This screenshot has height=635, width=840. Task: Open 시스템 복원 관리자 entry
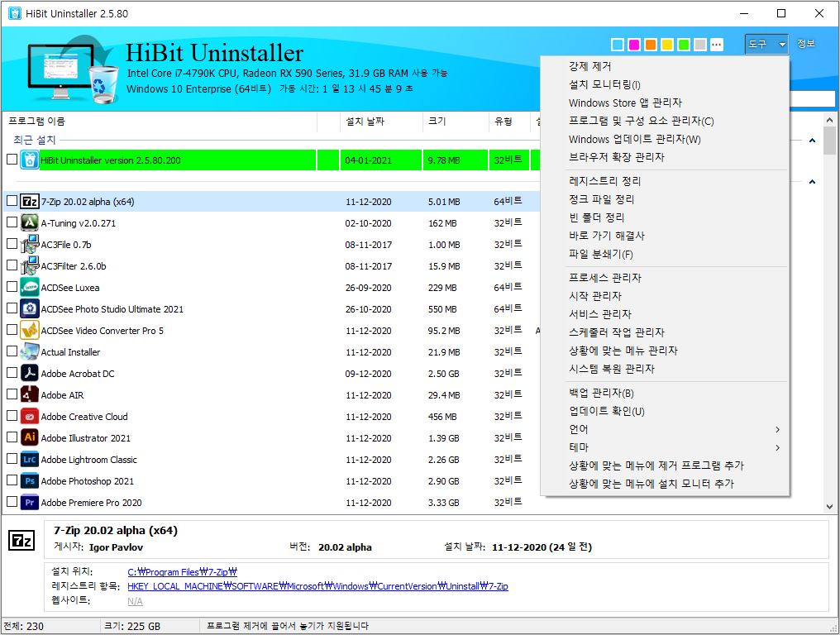point(665,369)
